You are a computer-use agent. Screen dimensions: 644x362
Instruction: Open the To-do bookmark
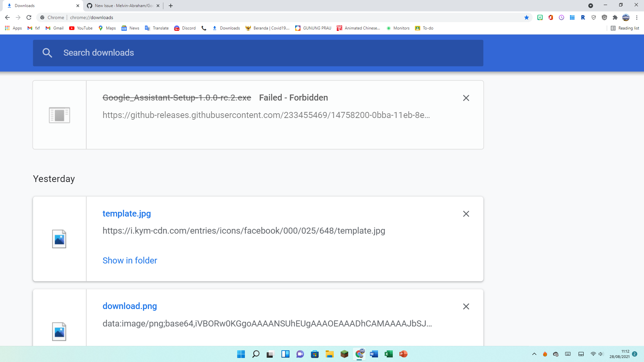coord(424,28)
